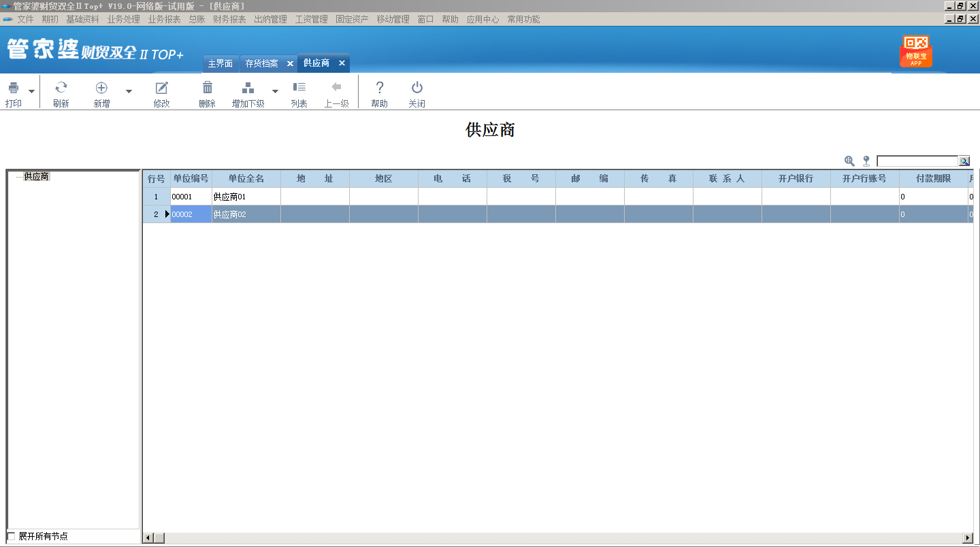
Task: Click the horizontal scrollbar thumb
Action: pyautogui.click(x=159, y=538)
